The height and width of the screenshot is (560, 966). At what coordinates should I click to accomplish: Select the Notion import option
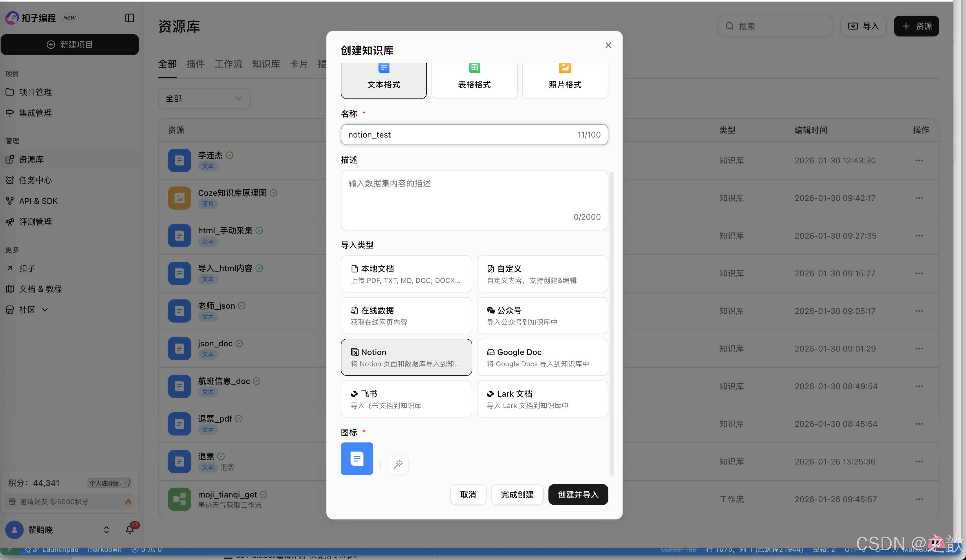tap(406, 357)
